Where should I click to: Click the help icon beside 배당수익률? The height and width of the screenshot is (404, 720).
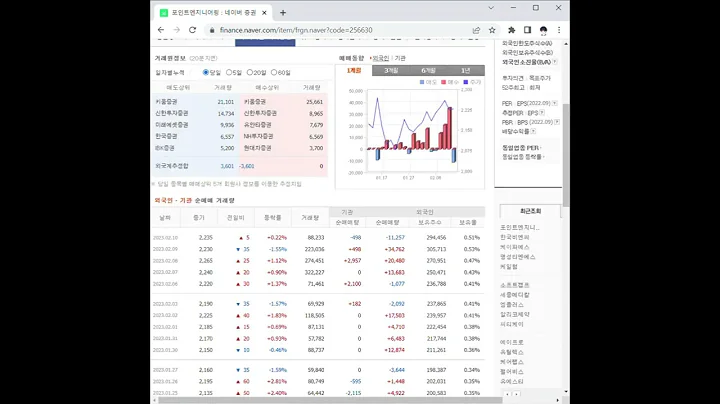pos(533,131)
